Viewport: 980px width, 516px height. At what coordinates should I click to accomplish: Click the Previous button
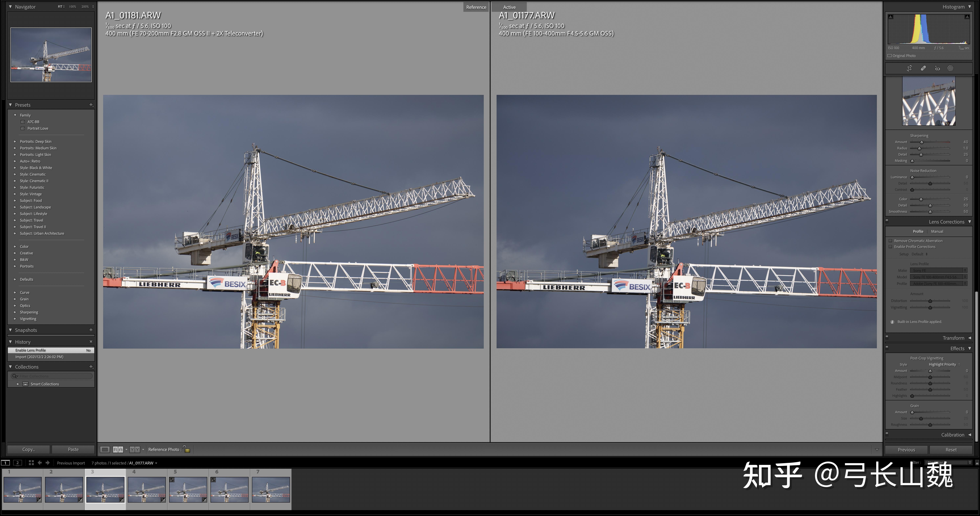[906, 450]
